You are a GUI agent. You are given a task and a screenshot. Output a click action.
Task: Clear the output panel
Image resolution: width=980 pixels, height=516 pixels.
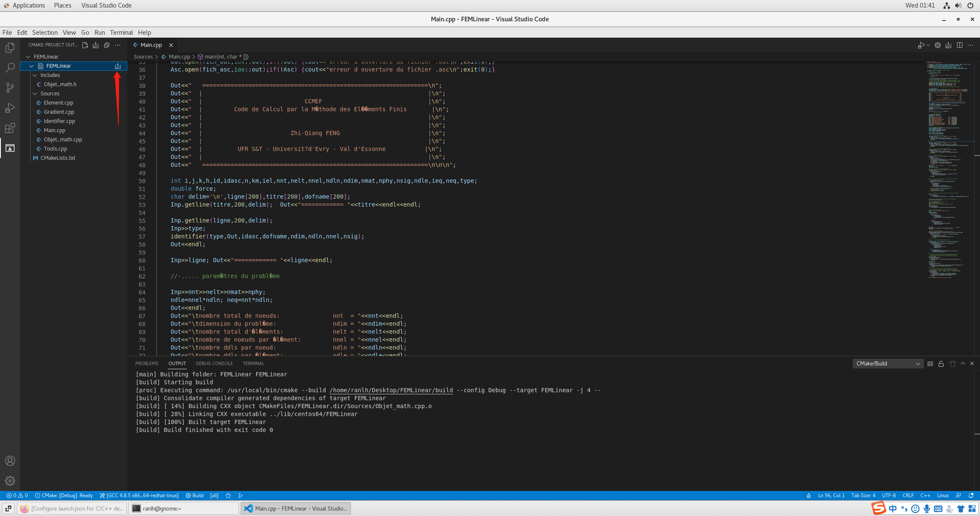(x=930, y=364)
